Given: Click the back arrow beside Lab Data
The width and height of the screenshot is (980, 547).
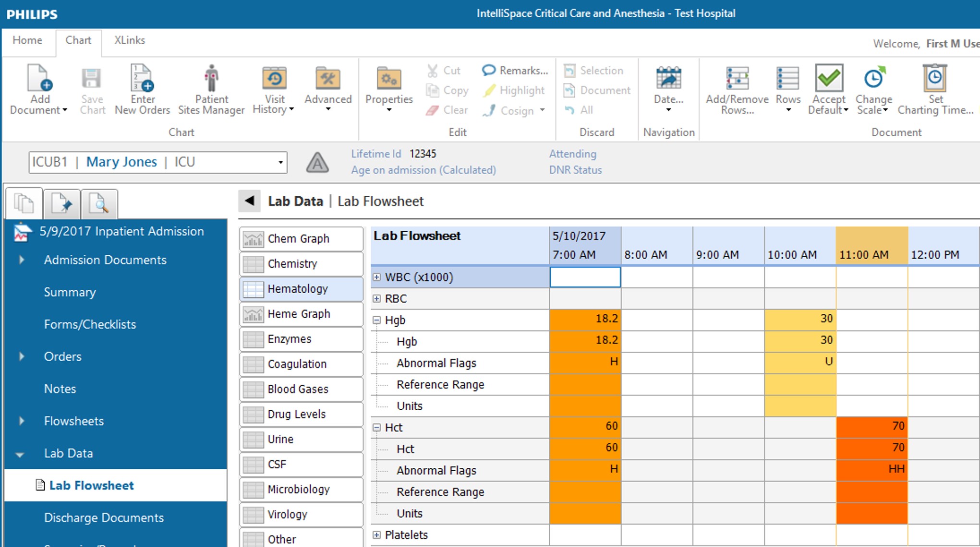Looking at the screenshot, I should (249, 201).
